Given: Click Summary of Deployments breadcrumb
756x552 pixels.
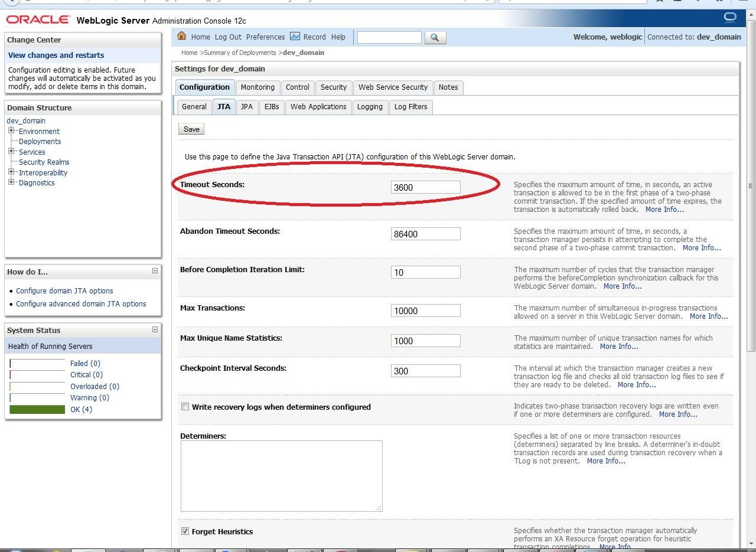Looking at the screenshot, I should [240, 53].
